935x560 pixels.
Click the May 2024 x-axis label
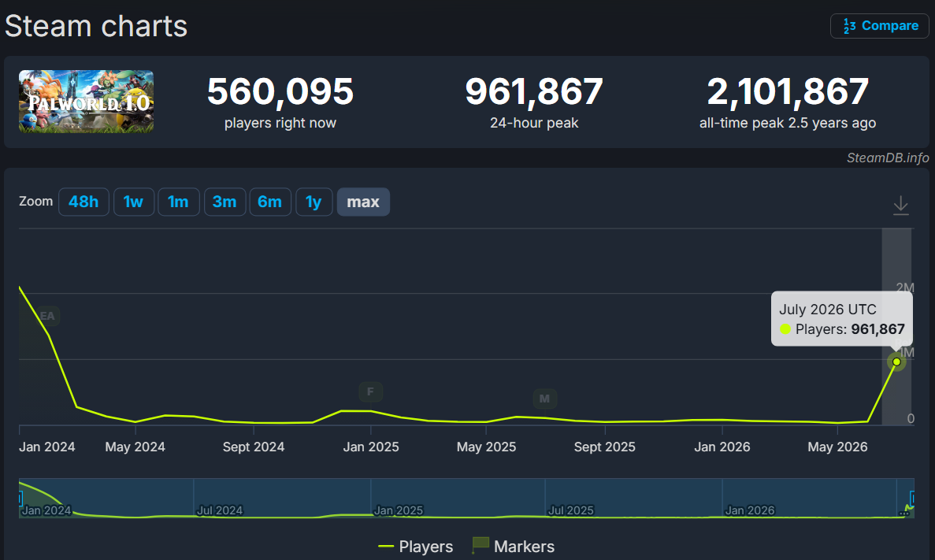coord(135,447)
